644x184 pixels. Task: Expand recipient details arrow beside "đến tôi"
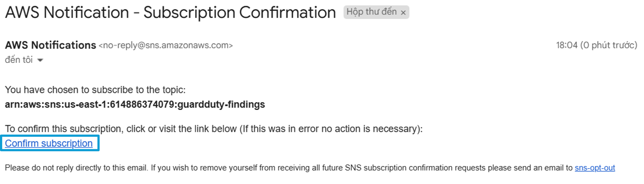click(40, 60)
